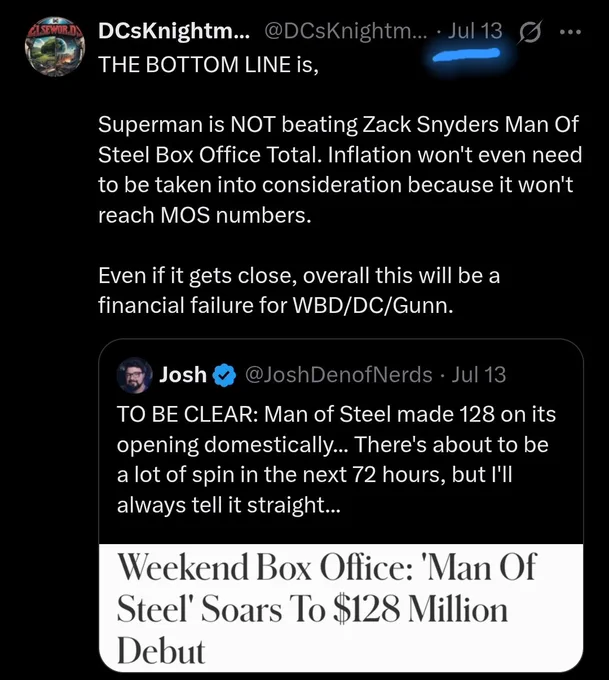Open quoted post text starting TO BE CLEAR
The height and width of the screenshot is (680, 609).
pyautogui.click(x=336, y=459)
